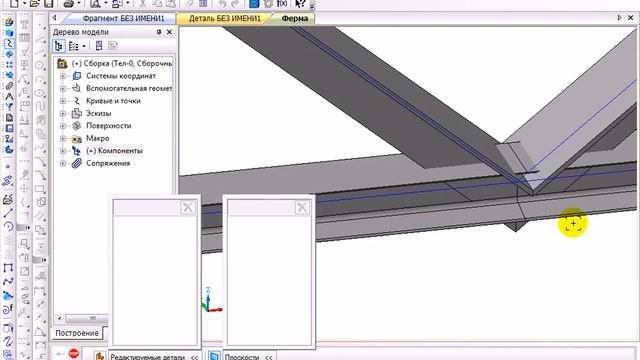Expand the Сопряжения tree node
This screenshot has height=360, width=640.
tap(63, 163)
